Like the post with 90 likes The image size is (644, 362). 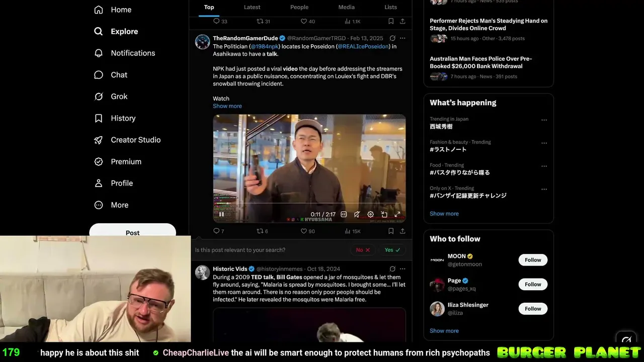tap(307, 231)
